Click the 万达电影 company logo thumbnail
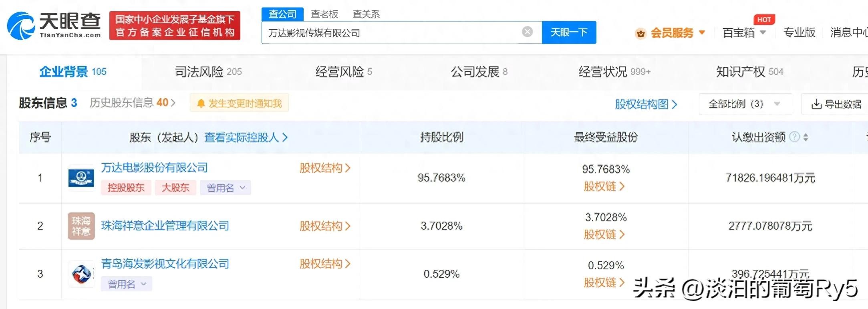 [81, 178]
